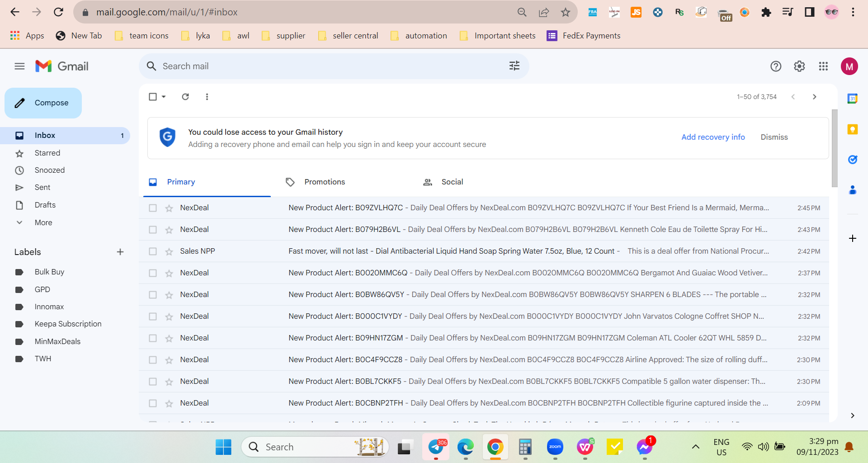Open the seller central bookmark folder
868x463 pixels.
tap(348, 36)
